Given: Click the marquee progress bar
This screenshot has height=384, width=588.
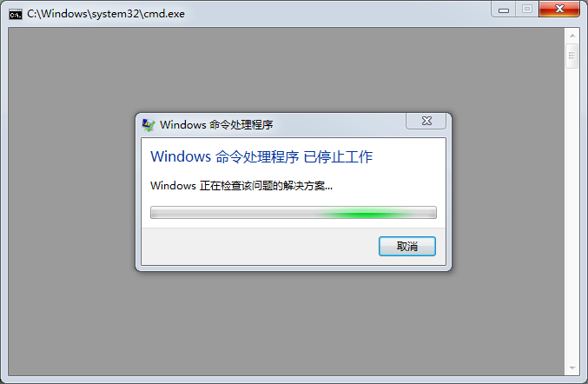Looking at the screenshot, I should click(294, 212).
